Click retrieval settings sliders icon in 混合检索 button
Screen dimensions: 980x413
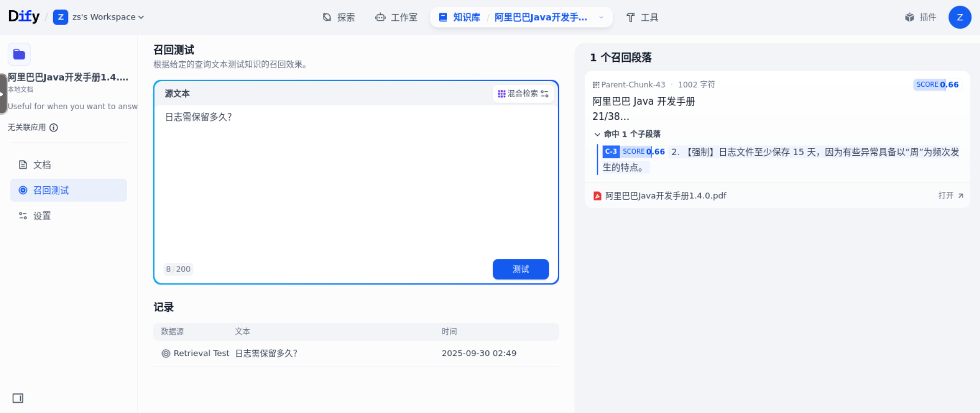[x=544, y=94]
